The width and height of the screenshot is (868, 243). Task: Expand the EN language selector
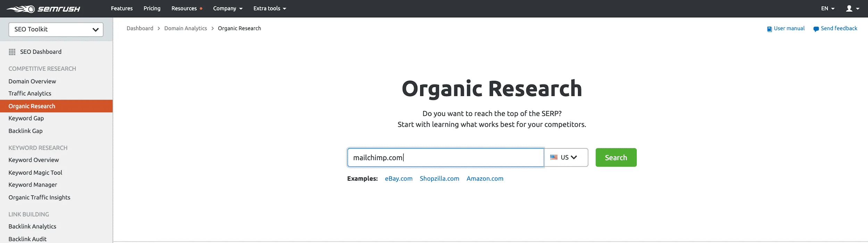pyautogui.click(x=828, y=9)
